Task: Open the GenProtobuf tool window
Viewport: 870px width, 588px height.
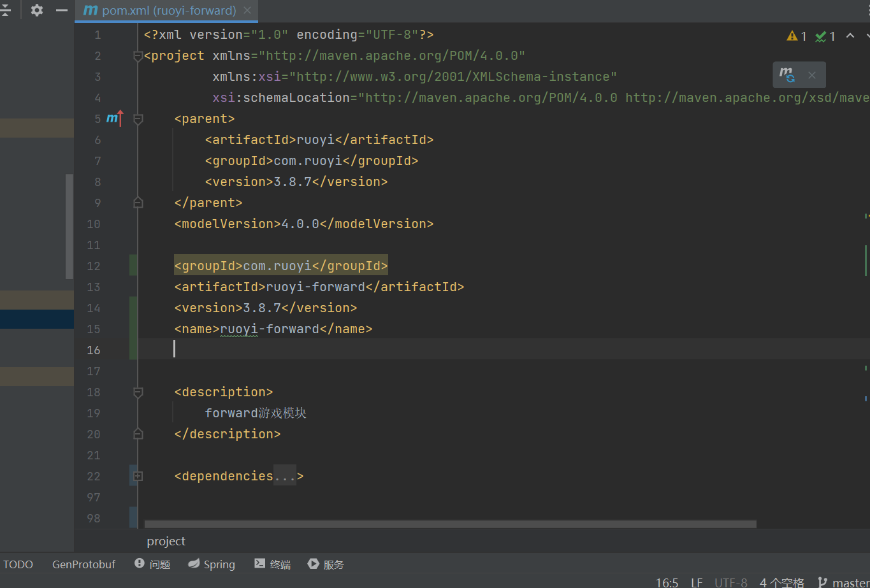Action: 84,564
